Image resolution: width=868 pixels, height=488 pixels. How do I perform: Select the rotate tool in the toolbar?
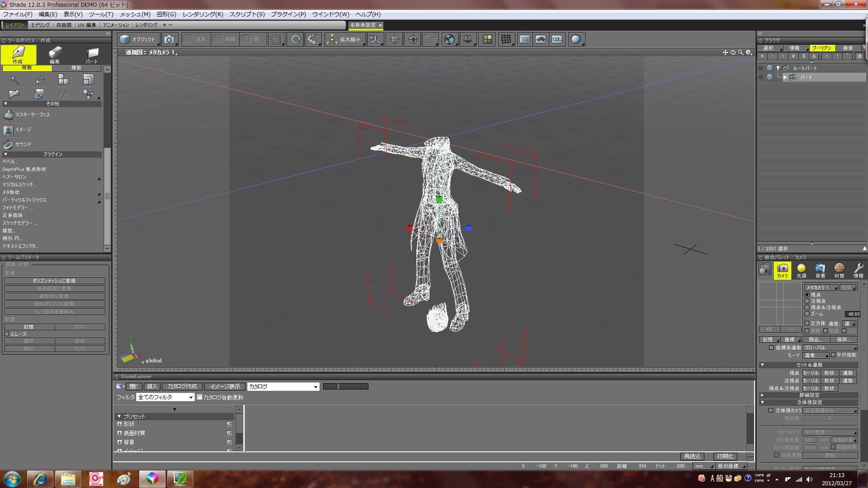point(295,40)
